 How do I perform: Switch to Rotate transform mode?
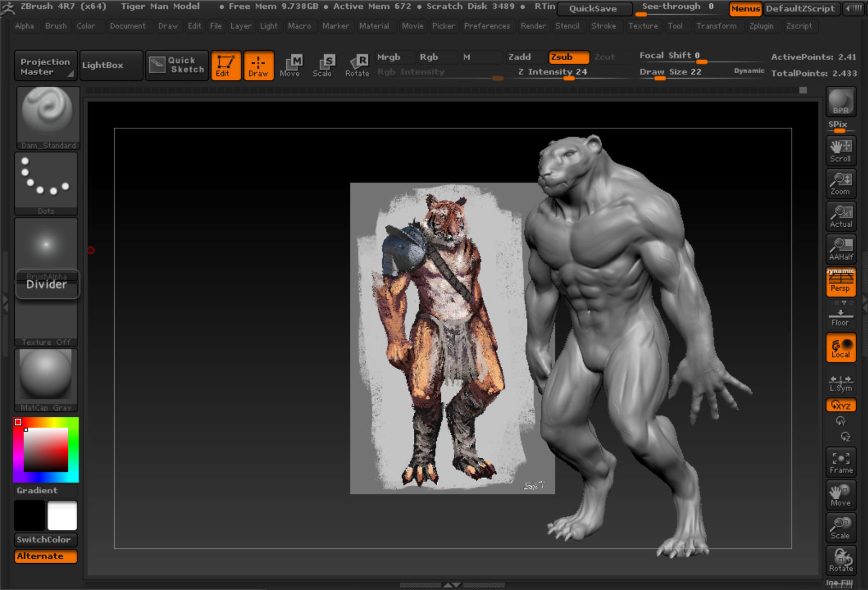pos(357,66)
